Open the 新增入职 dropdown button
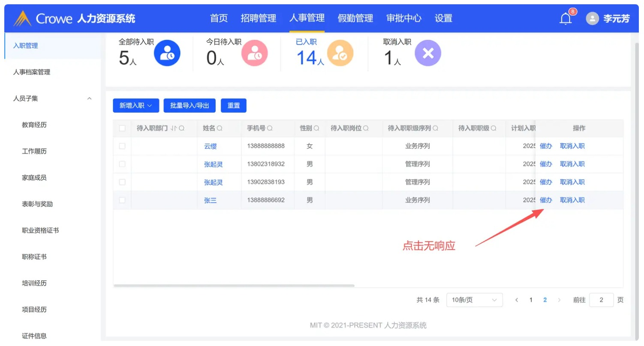The image size is (644, 346). 136,106
